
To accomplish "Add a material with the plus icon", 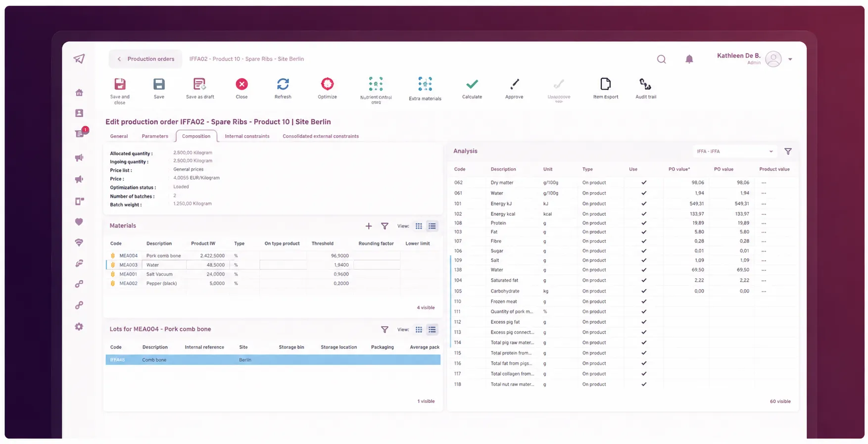I will click(368, 226).
